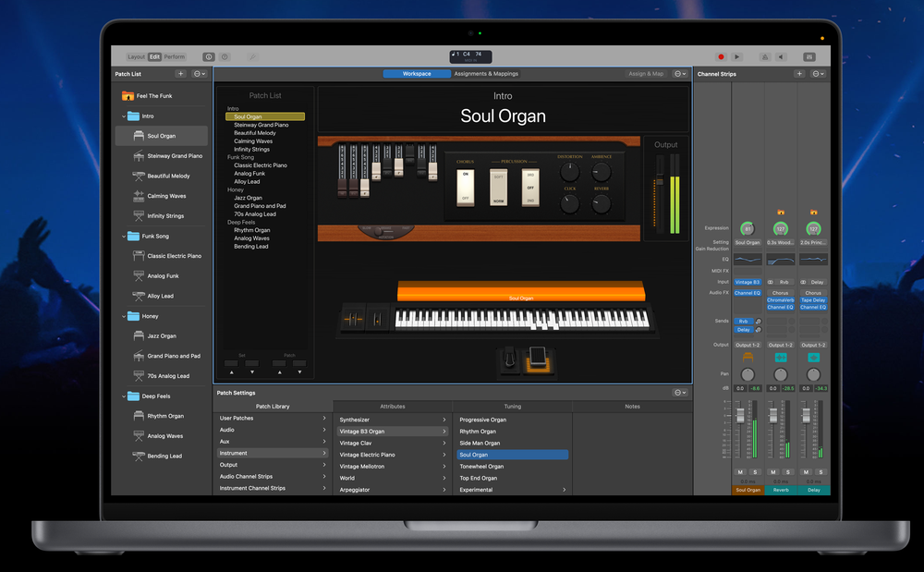The width and height of the screenshot is (924, 572).
Task: Select the Jazz Organ patch icon
Action: click(x=139, y=335)
